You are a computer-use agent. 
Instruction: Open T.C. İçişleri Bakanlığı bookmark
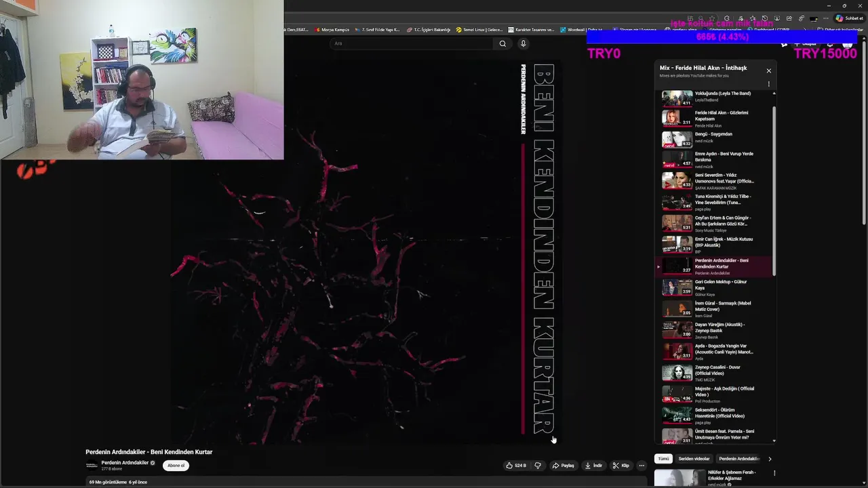(x=429, y=30)
